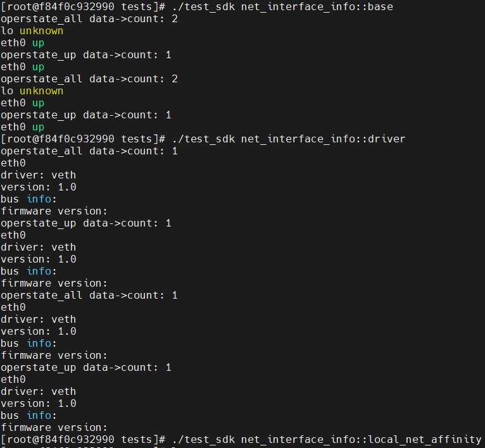Click the second 'operstate_all data->count: 2' line
This screenshot has width=485, height=448.
coord(89,79)
